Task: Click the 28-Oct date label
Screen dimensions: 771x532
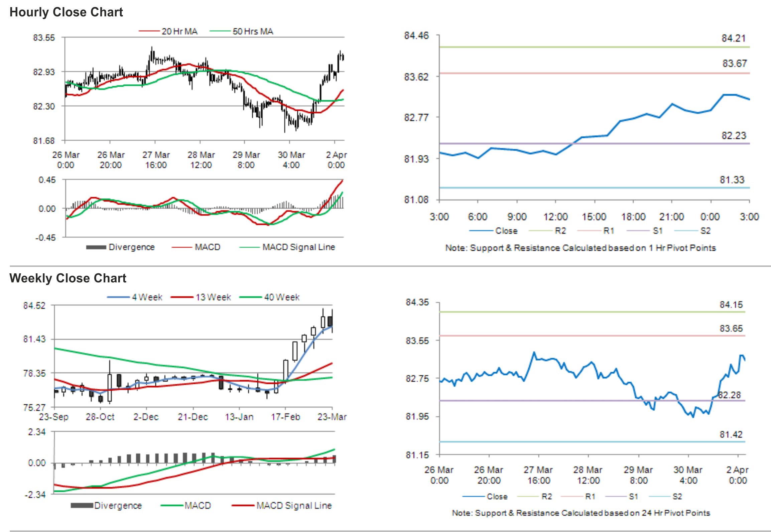Action: (x=100, y=417)
